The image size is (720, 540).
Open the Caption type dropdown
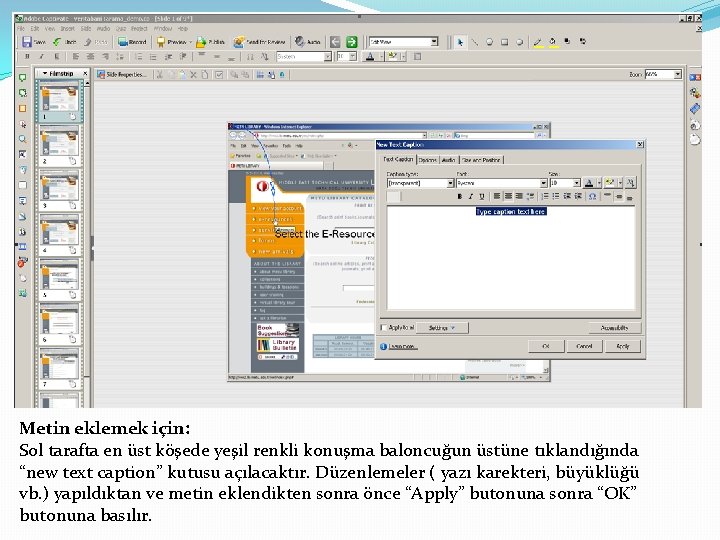pyautogui.click(x=450, y=183)
